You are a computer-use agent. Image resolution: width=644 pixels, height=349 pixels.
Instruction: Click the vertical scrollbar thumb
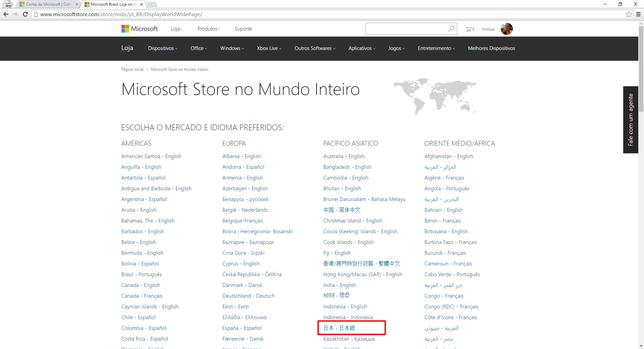click(x=641, y=69)
